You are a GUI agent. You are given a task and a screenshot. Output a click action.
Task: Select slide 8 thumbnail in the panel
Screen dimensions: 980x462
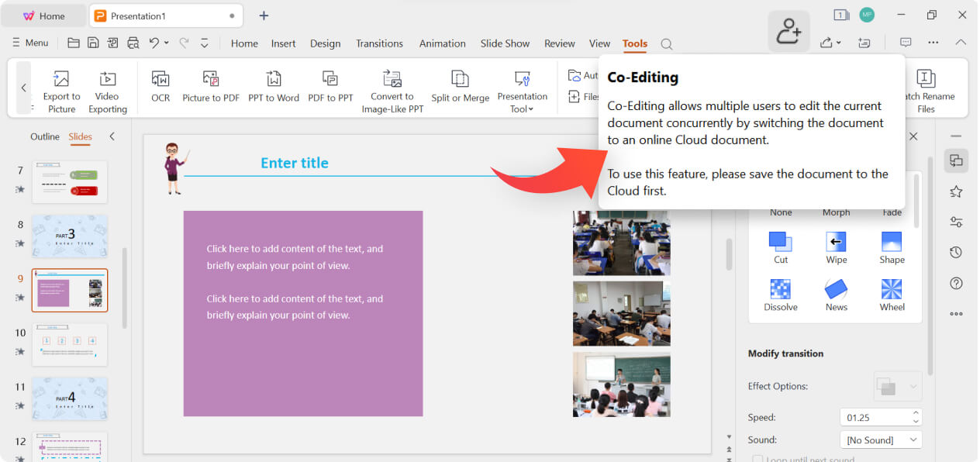69,236
